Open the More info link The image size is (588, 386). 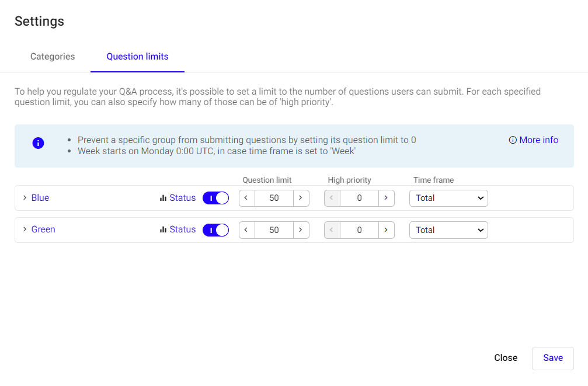(x=534, y=140)
